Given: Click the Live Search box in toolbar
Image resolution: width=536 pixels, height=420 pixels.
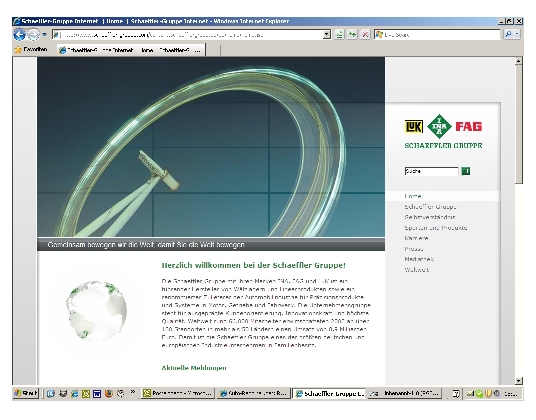Looking at the screenshot, I should pyautogui.click(x=438, y=35).
